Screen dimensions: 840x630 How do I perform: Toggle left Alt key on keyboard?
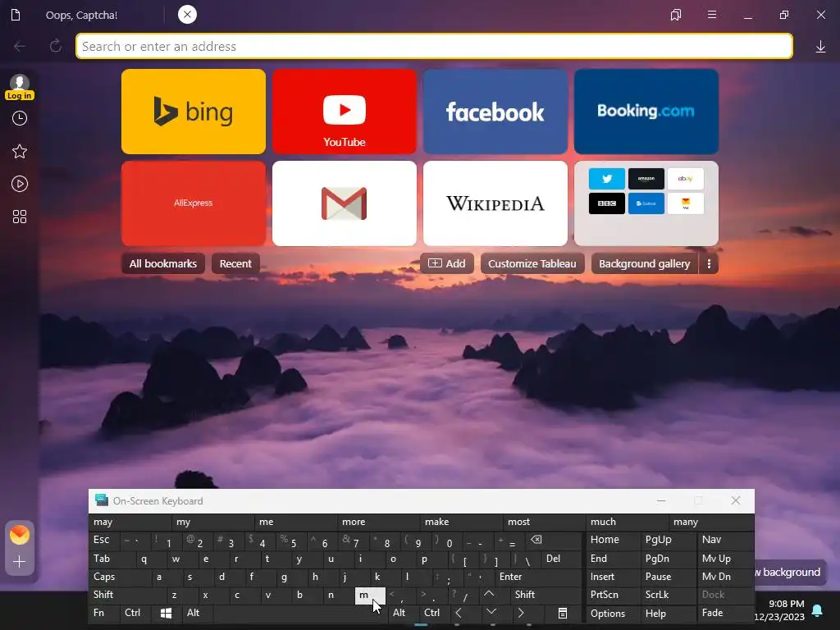click(197, 613)
